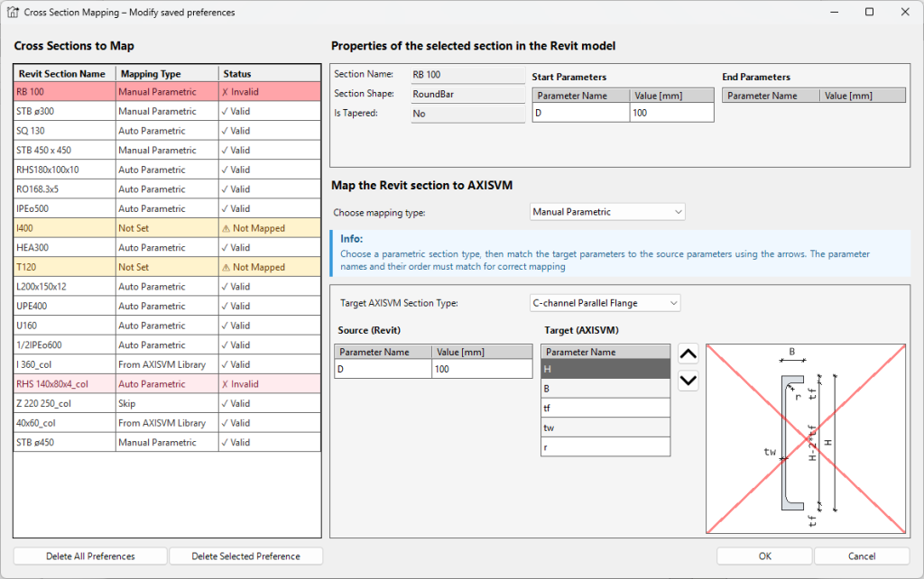This screenshot has width=924, height=579.
Task: Open the mapping type dropdown
Action: click(x=607, y=212)
